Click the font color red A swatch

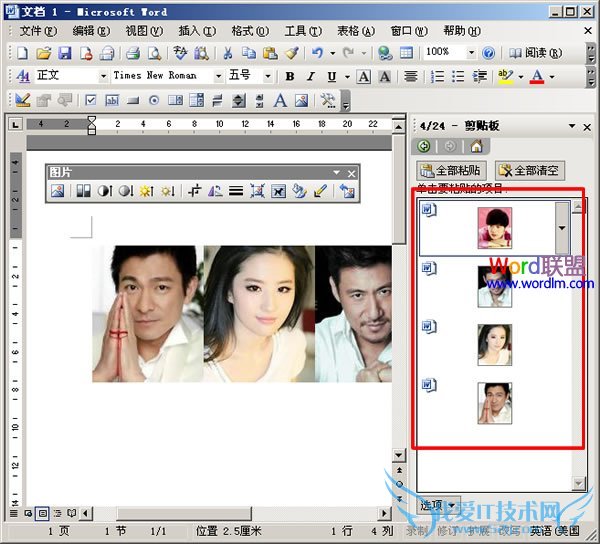537,76
